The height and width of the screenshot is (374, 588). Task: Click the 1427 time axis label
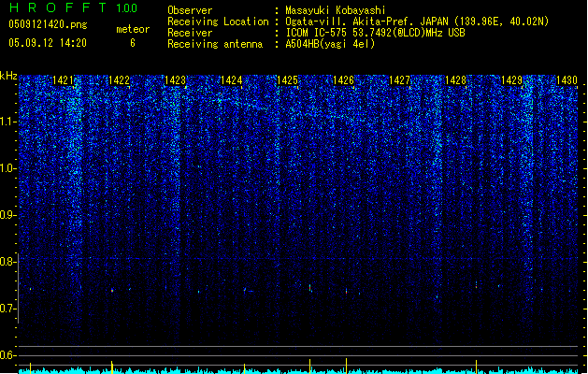[400, 80]
